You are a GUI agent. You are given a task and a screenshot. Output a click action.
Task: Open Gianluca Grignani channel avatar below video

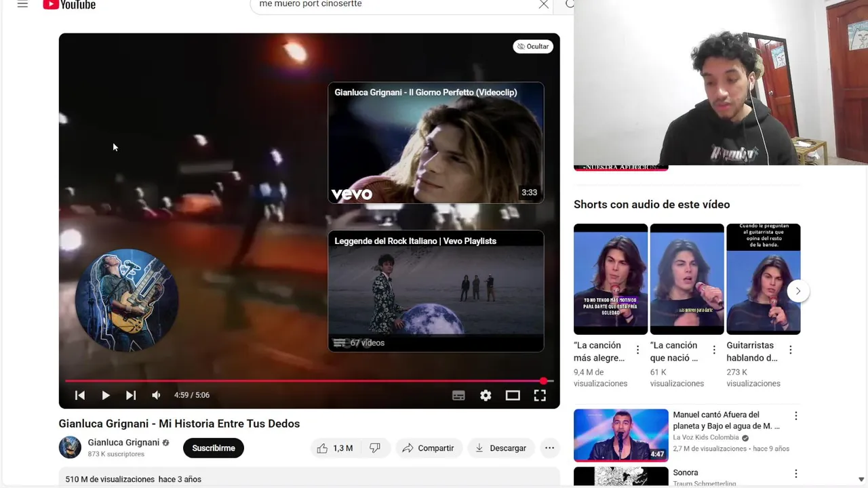coord(70,447)
